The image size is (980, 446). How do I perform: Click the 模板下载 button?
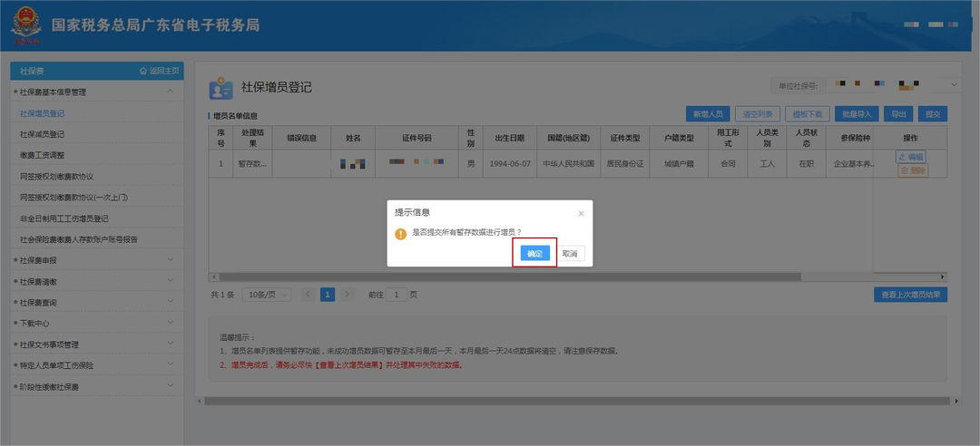(x=808, y=114)
